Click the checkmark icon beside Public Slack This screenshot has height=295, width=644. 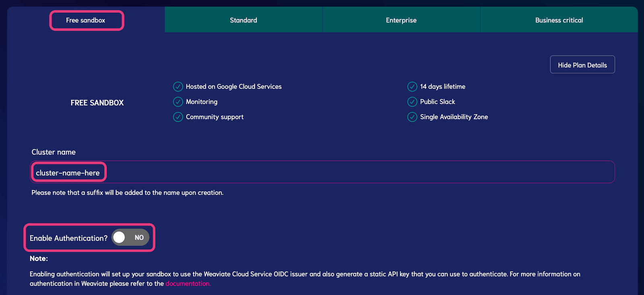pos(412,102)
